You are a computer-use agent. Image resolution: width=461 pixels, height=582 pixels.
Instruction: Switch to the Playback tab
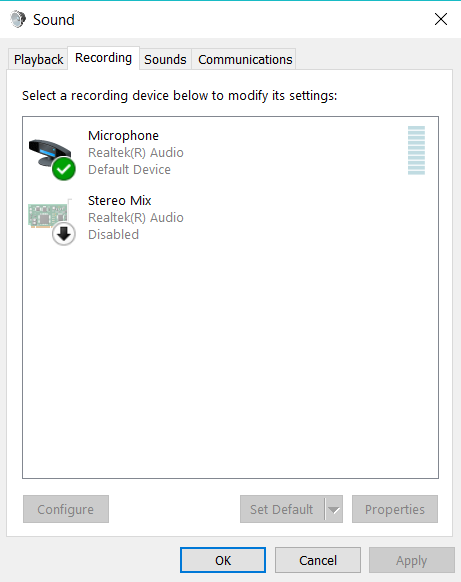tap(38, 59)
